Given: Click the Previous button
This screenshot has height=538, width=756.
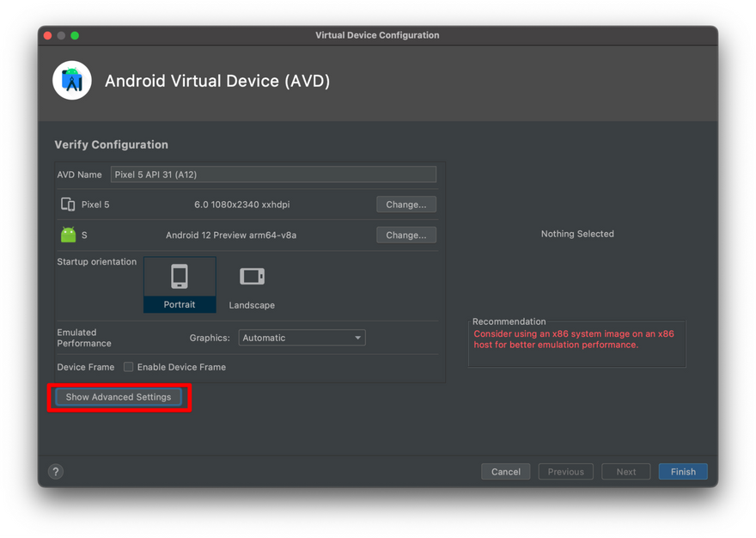Looking at the screenshot, I should 565,471.
